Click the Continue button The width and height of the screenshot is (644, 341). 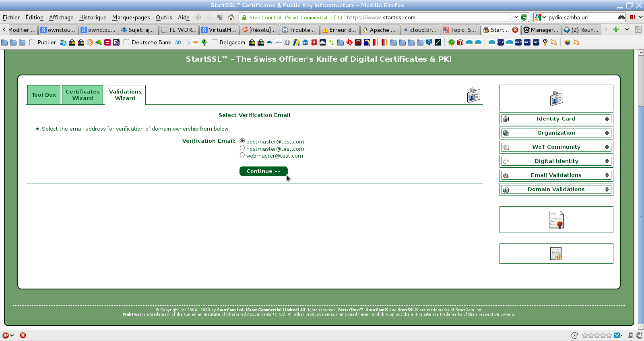click(264, 171)
